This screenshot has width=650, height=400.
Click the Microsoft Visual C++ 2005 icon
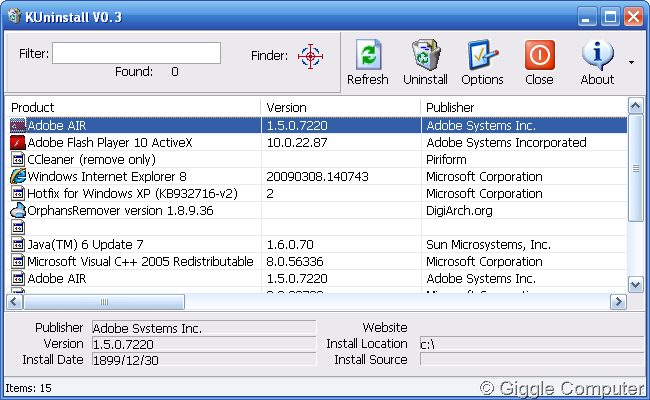coord(17,262)
